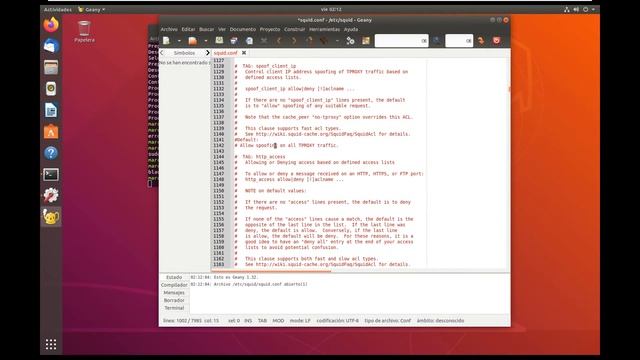Screen dimensions: 640x360
Task: Click 'tipo de archivo: Conf' in status bar
Action: pyautogui.click(x=387, y=321)
